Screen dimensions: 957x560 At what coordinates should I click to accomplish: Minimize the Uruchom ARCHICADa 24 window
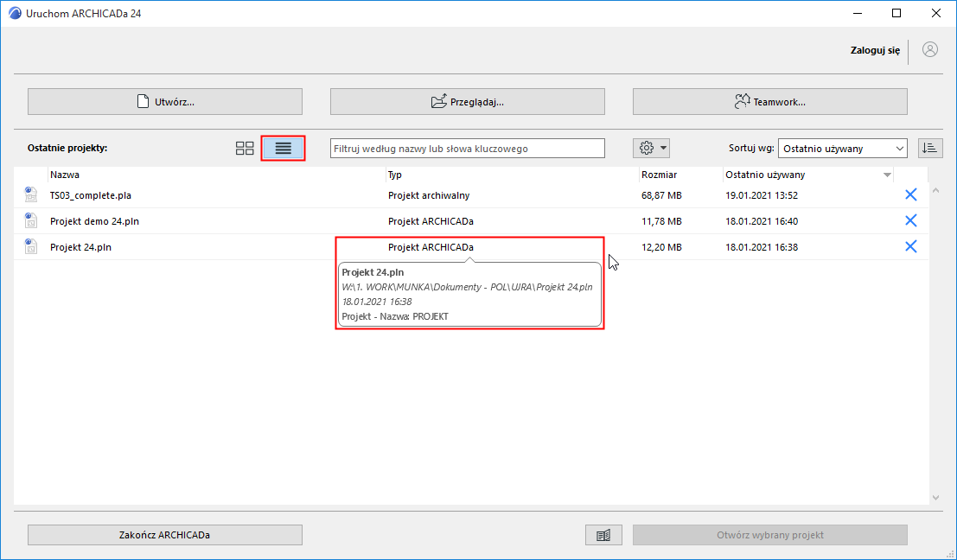tap(857, 13)
